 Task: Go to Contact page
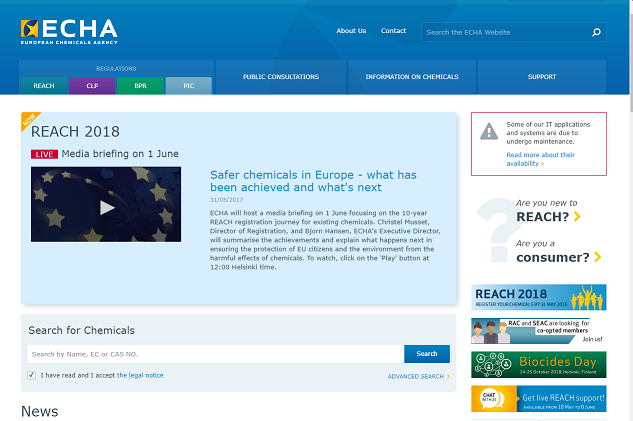[x=393, y=31]
